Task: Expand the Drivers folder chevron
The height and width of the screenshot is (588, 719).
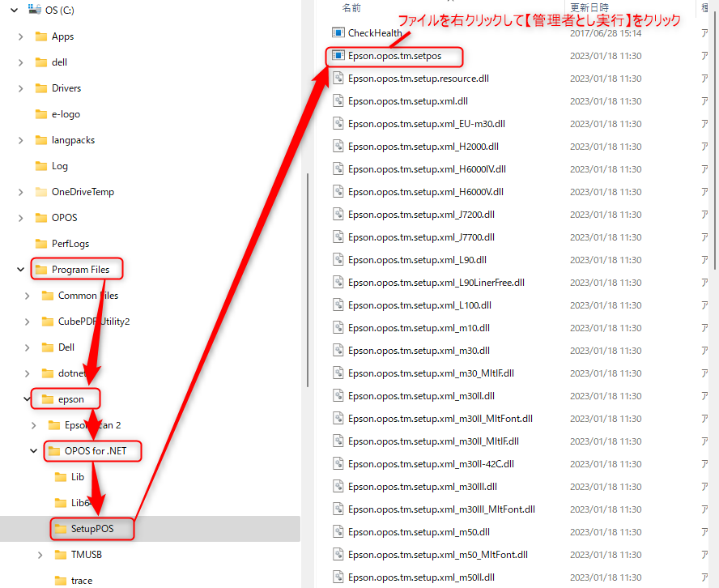Action: point(20,88)
